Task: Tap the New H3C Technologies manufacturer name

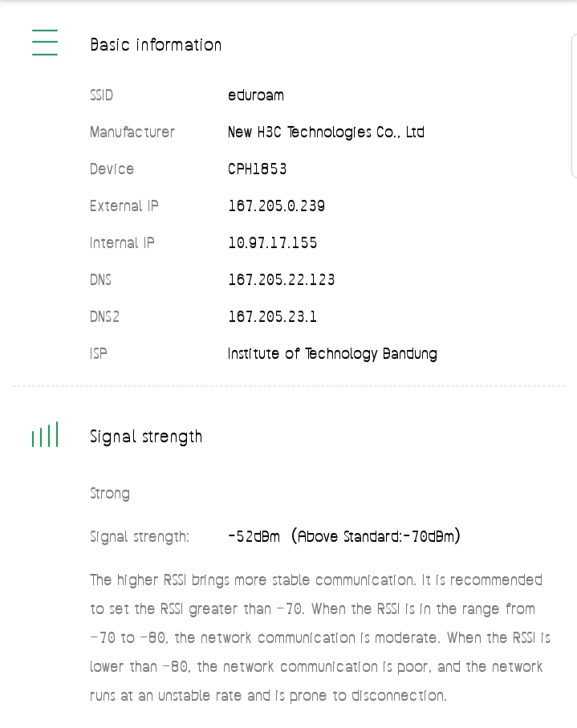Action: pos(326,132)
